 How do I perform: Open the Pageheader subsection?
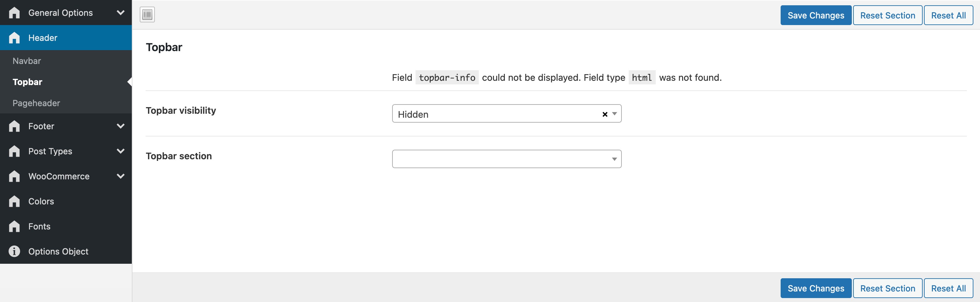pyautogui.click(x=36, y=103)
